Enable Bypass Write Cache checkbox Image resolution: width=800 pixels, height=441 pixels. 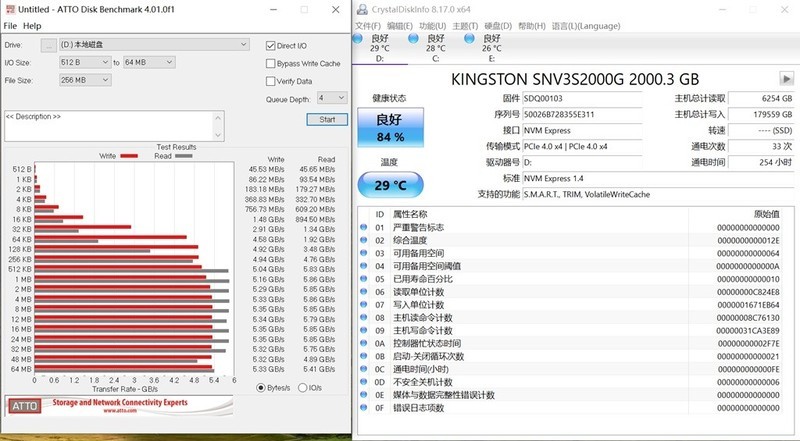tap(270, 63)
